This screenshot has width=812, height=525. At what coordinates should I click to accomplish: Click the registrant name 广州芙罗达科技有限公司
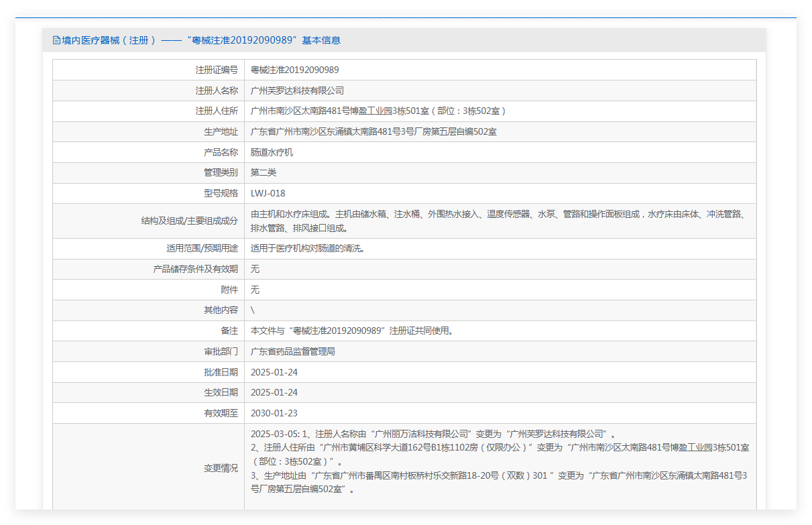297,91
